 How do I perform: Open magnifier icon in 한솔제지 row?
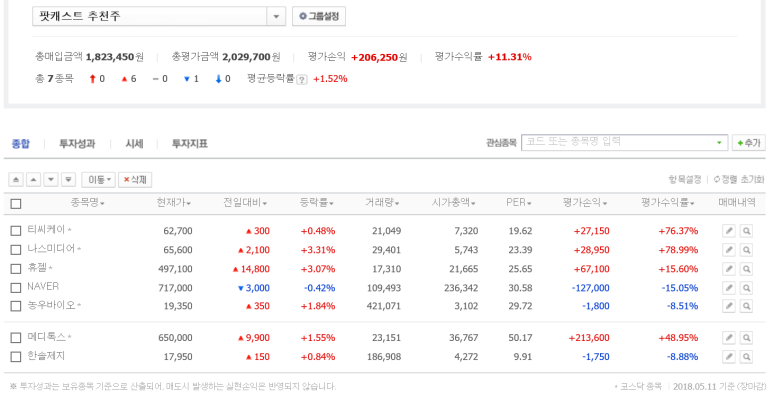[x=746, y=357]
